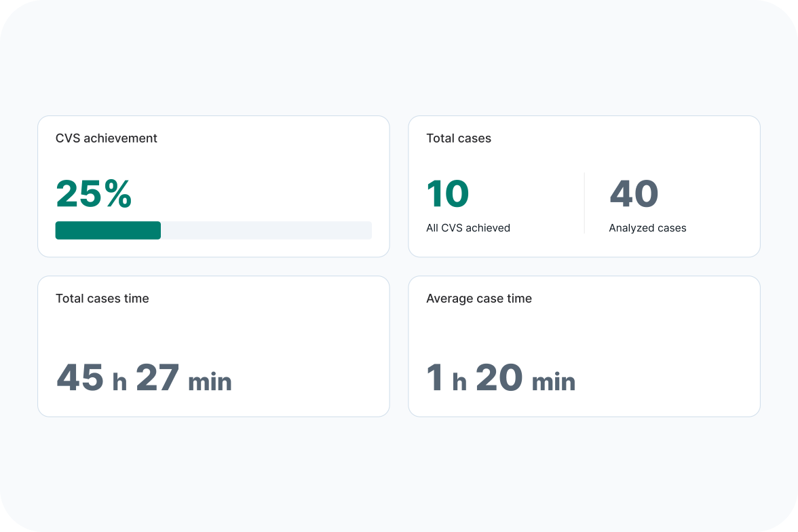This screenshot has height=532, width=798.
Task: Open the Total cases time card
Action: pos(213,345)
